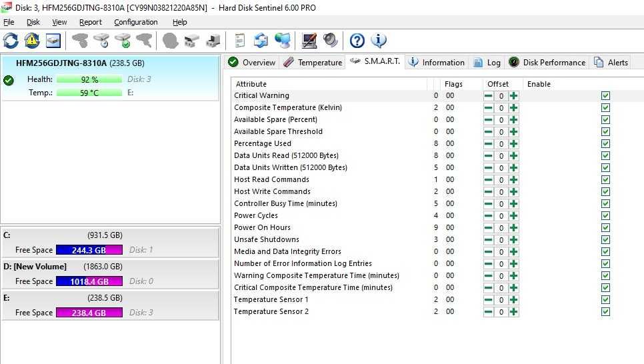This screenshot has height=364, width=644.
Task: Decrease offset for Power On Hours
Action: [489, 227]
